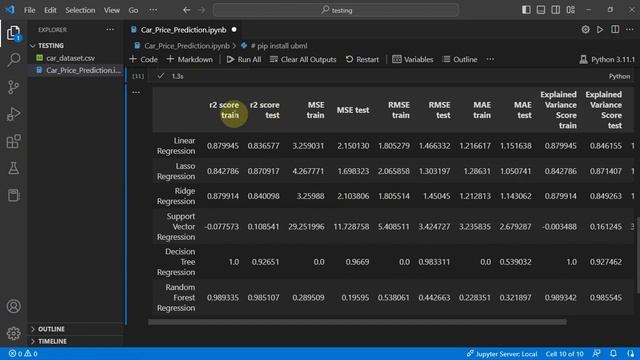
Task: Toggle bottom panel layout icon
Action: coord(541,10)
